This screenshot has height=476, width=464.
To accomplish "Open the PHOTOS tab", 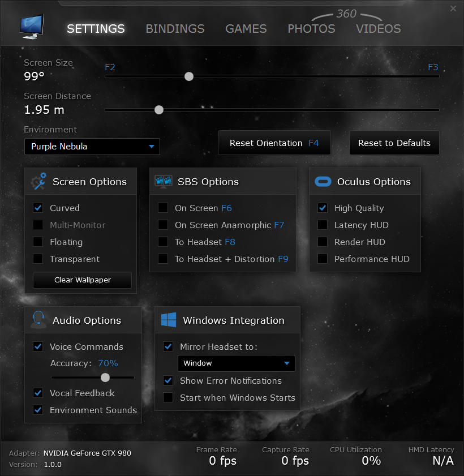I will click(x=311, y=29).
